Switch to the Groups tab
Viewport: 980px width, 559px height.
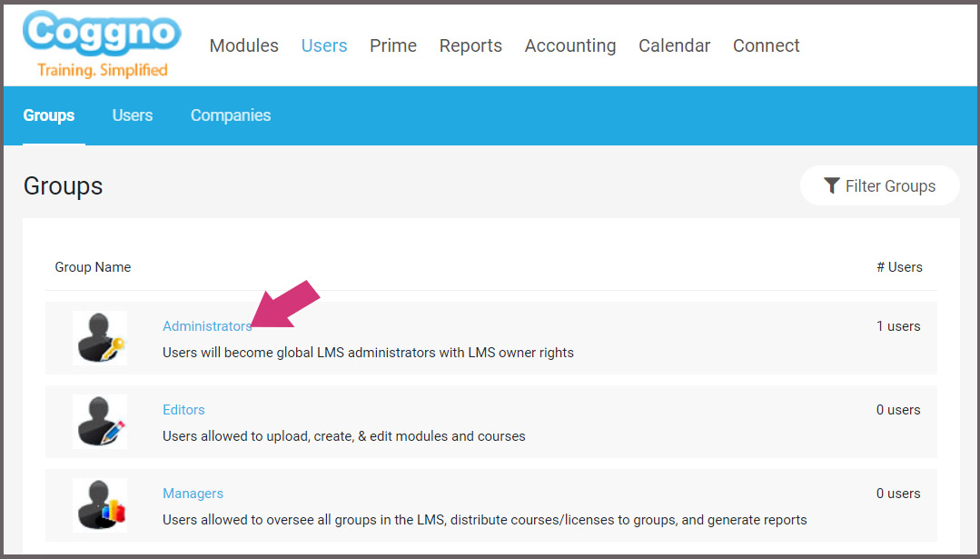(x=49, y=115)
